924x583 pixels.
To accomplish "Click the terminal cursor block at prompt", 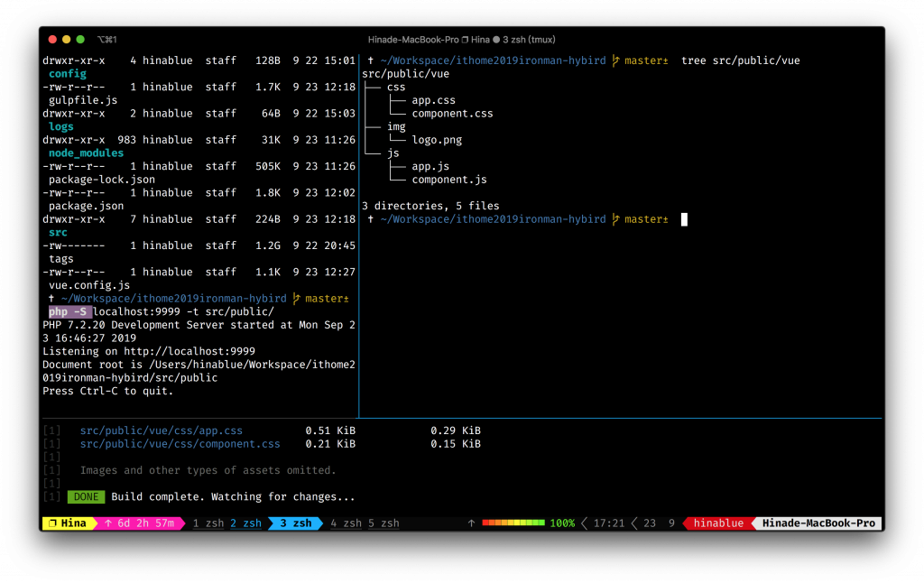I will (x=684, y=219).
